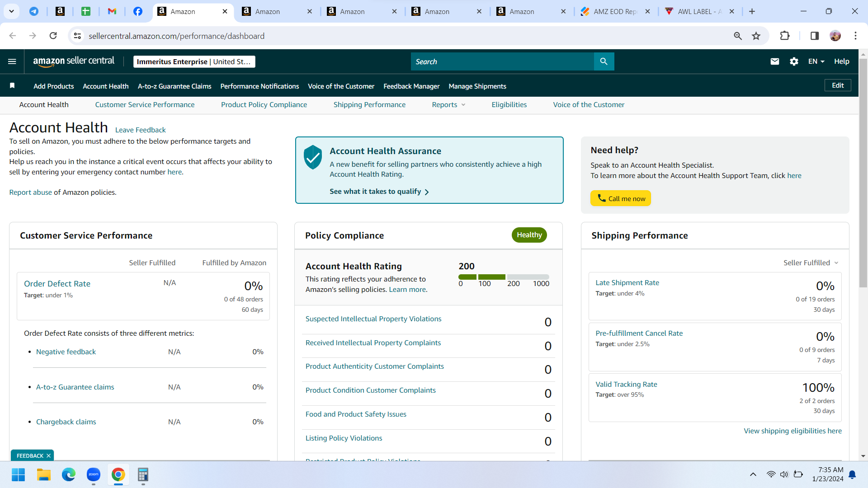
Task: Open the buyer messages envelope icon
Action: [775, 61]
